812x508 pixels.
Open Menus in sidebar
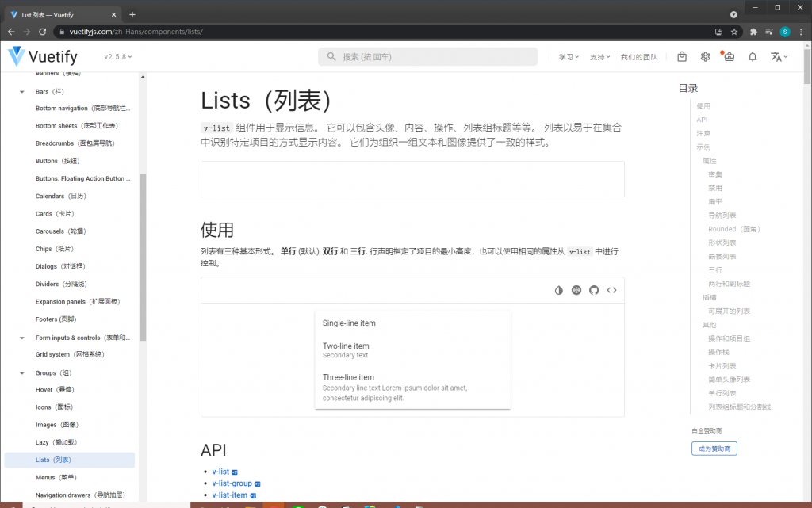click(x=56, y=477)
